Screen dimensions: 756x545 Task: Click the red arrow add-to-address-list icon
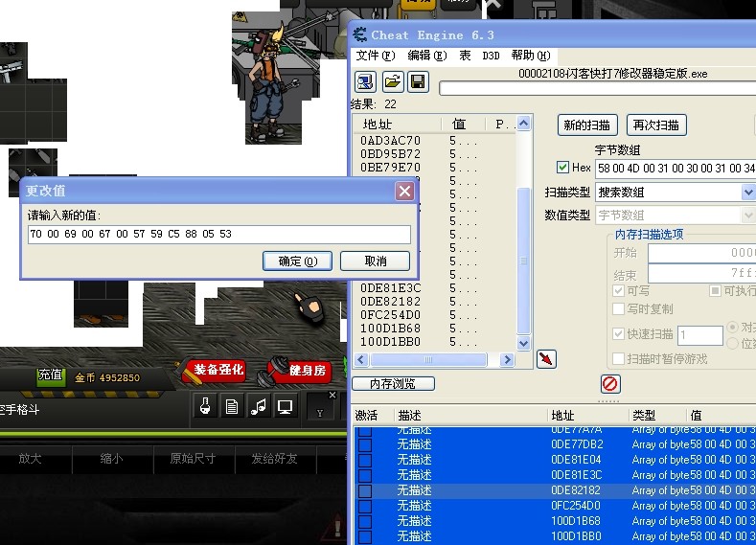[546, 358]
